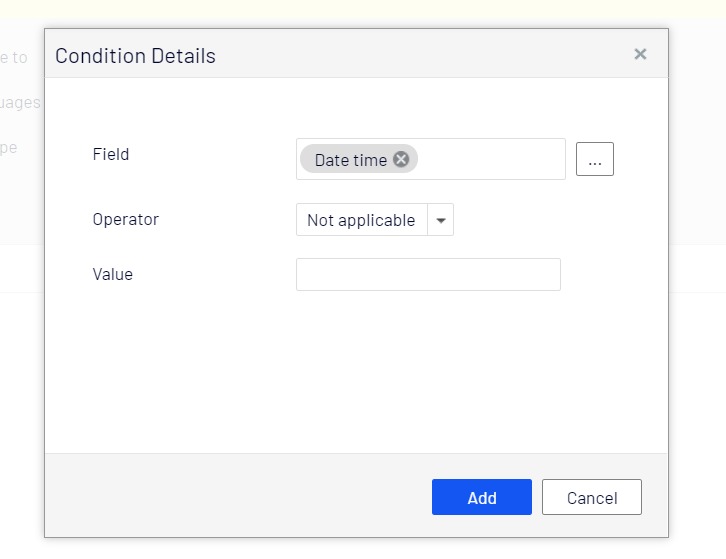Expand the Operator dropdown arrow
Viewport: 726px width, 559px height.
tap(441, 220)
